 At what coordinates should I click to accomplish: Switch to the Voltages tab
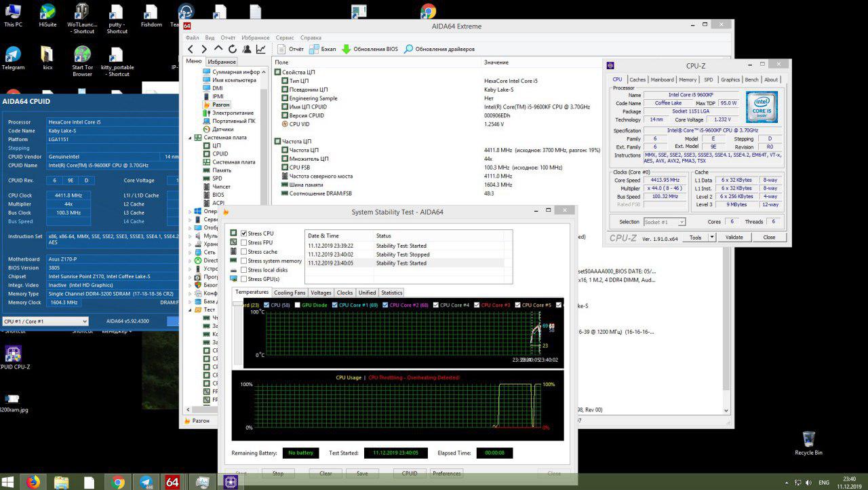pyautogui.click(x=321, y=293)
